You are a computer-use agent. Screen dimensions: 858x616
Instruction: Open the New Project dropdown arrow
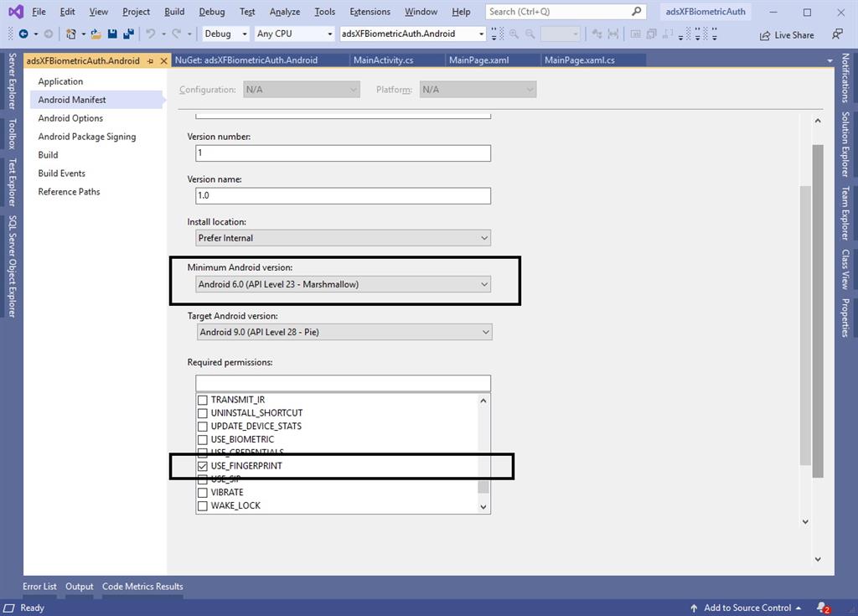[83, 34]
